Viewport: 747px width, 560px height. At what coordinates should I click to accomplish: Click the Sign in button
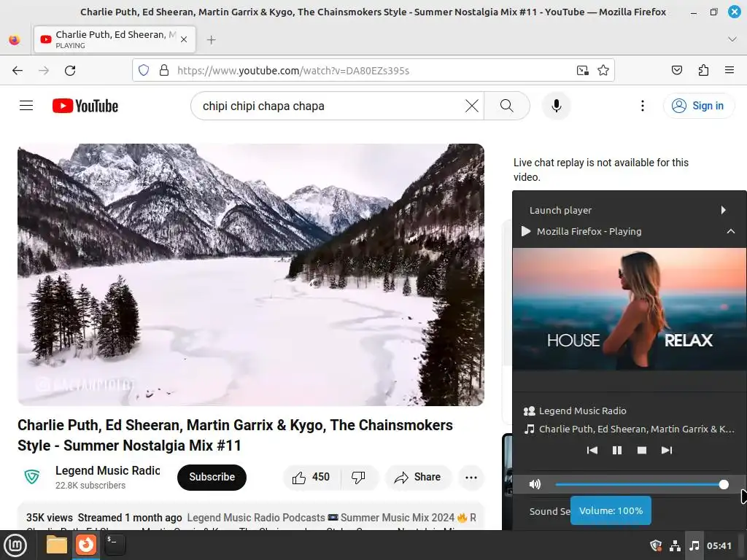pos(698,106)
